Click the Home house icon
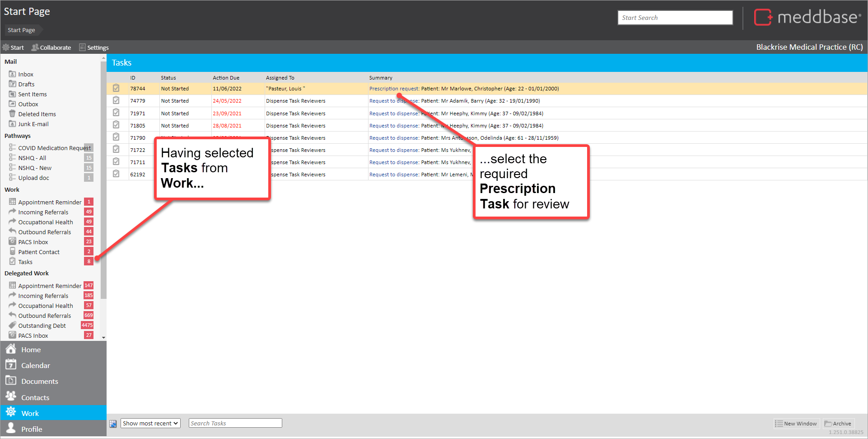The image size is (868, 439). pyautogui.click(x=11, y=349)
